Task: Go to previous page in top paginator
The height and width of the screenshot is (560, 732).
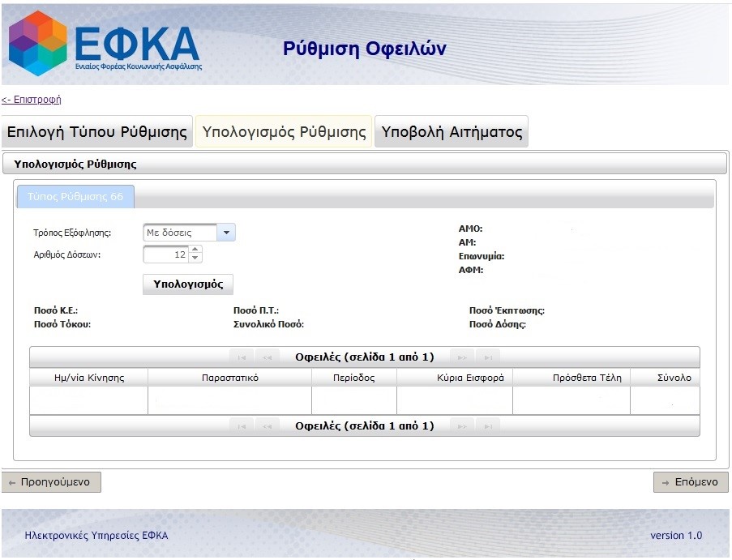Action: 267,357
